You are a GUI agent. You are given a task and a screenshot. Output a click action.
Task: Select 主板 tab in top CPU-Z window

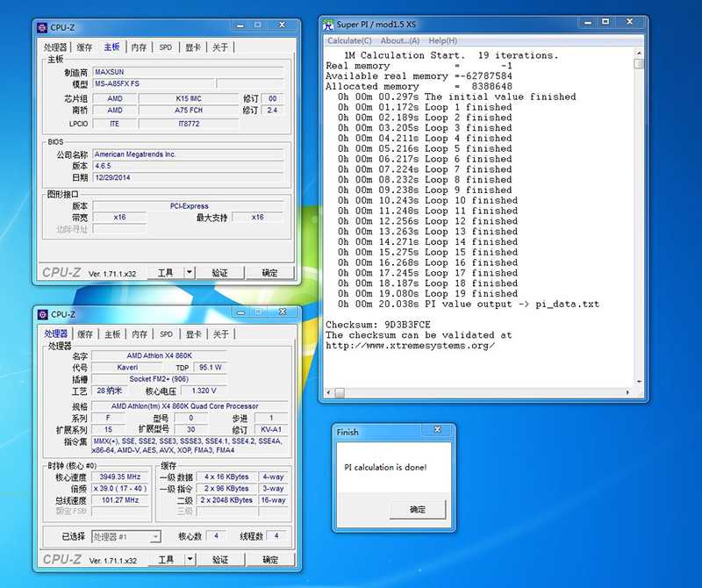coord(112,47)
